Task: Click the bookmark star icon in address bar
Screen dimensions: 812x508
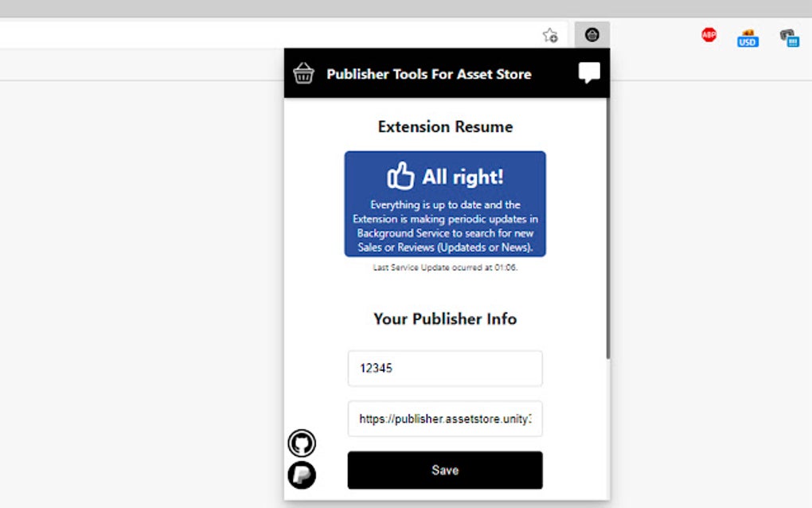Action: [x=550, y=35]
